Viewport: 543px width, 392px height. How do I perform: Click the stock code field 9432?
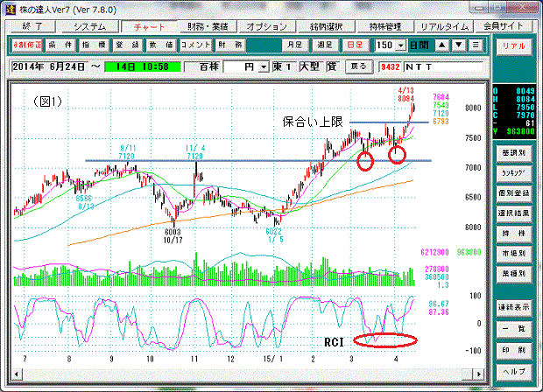coord(391,67)
